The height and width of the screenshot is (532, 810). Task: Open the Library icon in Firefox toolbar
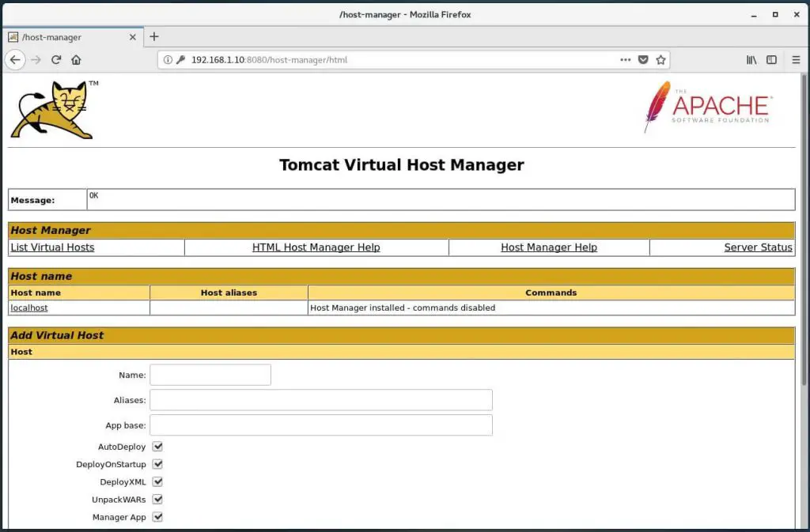click(751, 60)
